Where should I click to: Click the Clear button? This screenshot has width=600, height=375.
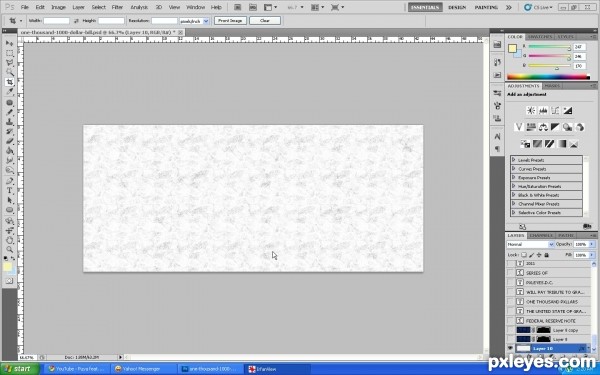265,21
